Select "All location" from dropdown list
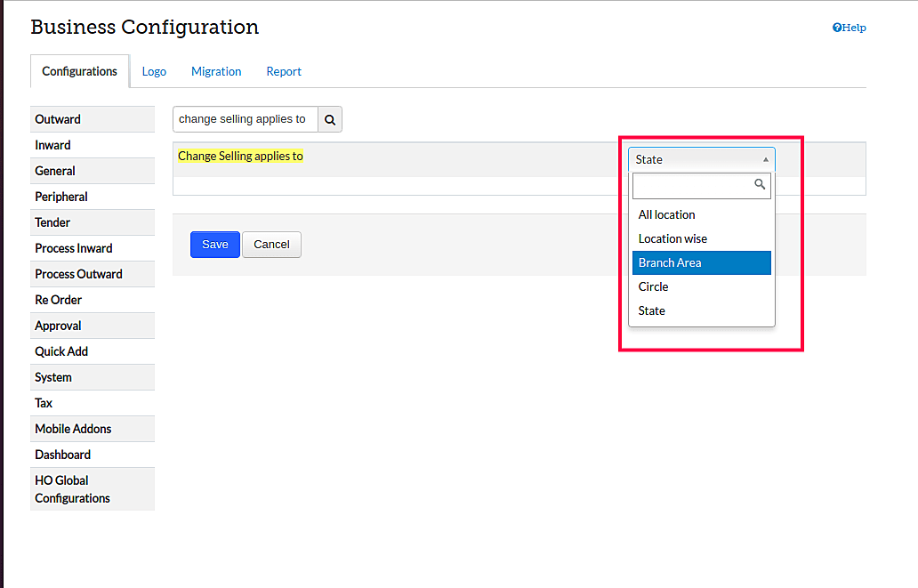 click(667, 214)
